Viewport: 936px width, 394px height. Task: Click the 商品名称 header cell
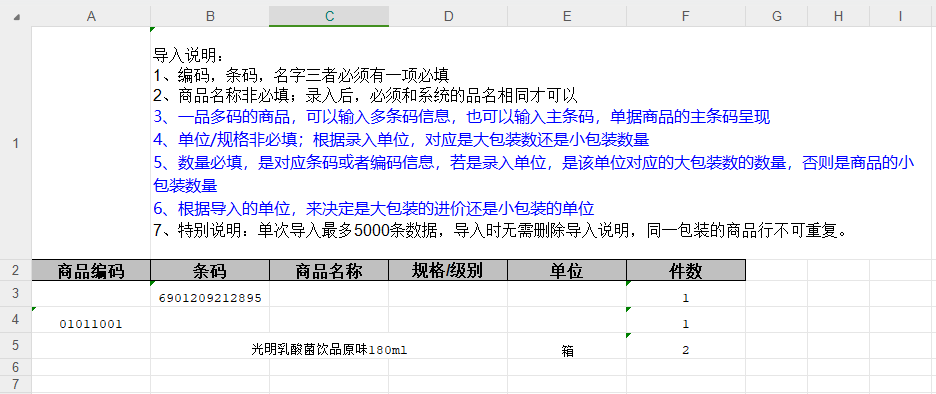[x=329, y=270]
